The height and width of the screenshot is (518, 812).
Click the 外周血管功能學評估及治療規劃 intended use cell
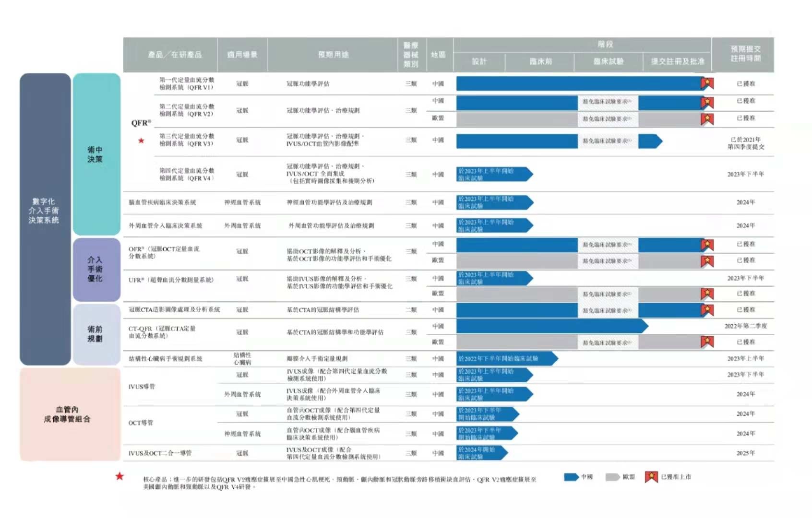pyautogui.click(x=331, y=225)
